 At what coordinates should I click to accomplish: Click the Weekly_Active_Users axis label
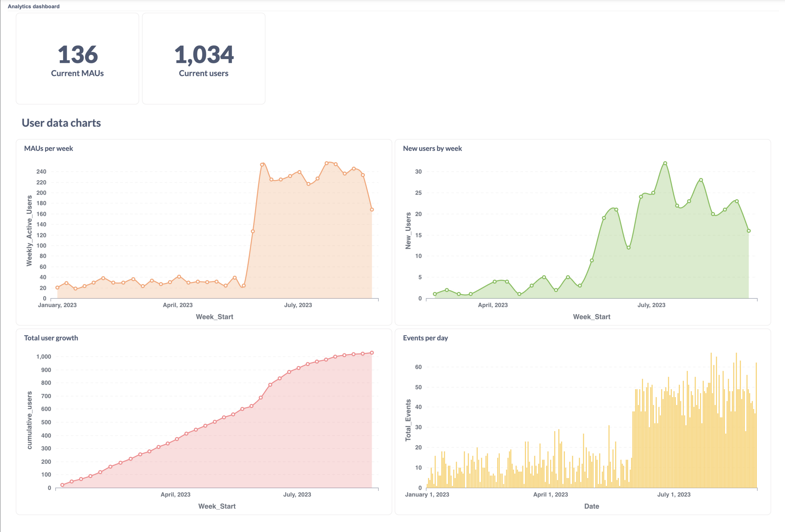pos(30,231)
